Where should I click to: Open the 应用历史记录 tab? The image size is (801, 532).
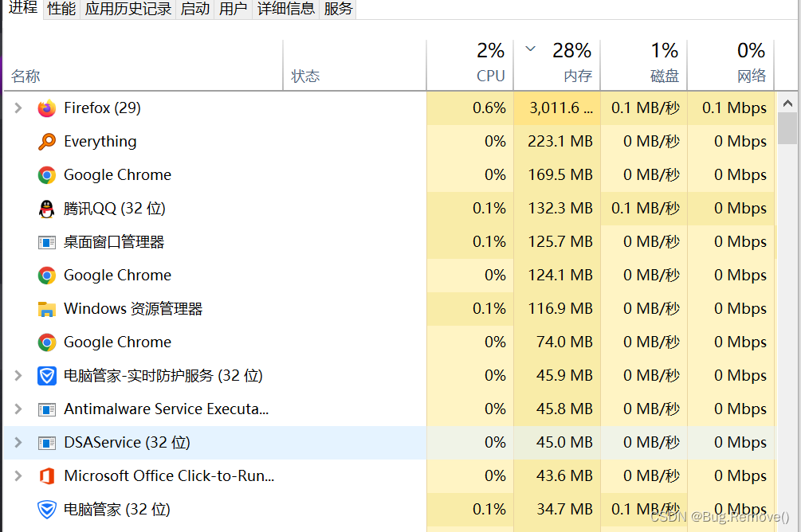coord(128,9)
